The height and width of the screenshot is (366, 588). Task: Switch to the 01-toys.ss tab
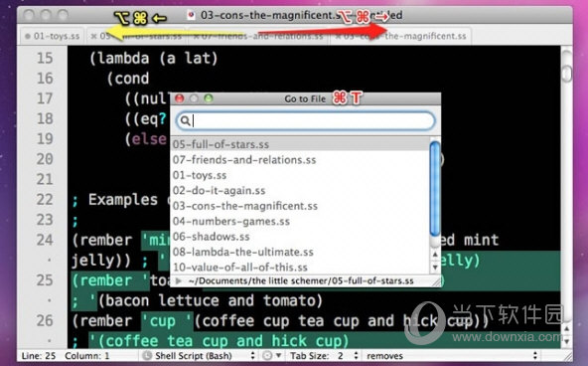[x=53, y=36]
